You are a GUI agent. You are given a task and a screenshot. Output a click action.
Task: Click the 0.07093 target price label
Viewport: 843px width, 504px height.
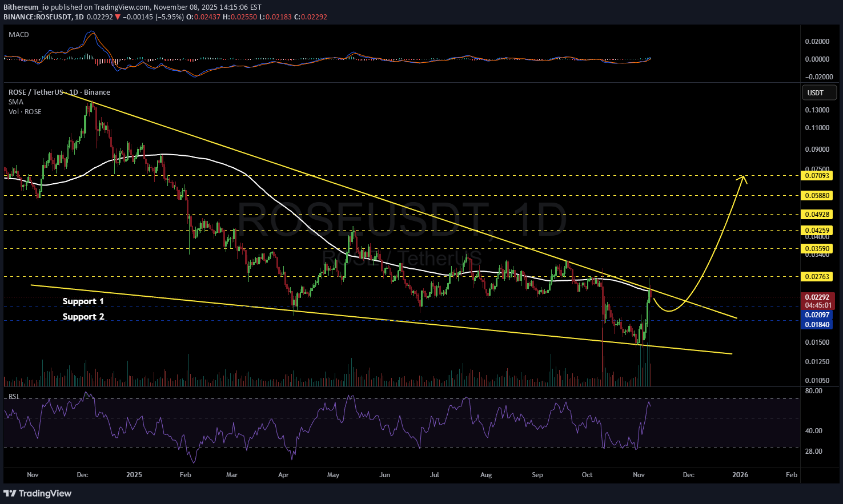[x=817, y=176]
